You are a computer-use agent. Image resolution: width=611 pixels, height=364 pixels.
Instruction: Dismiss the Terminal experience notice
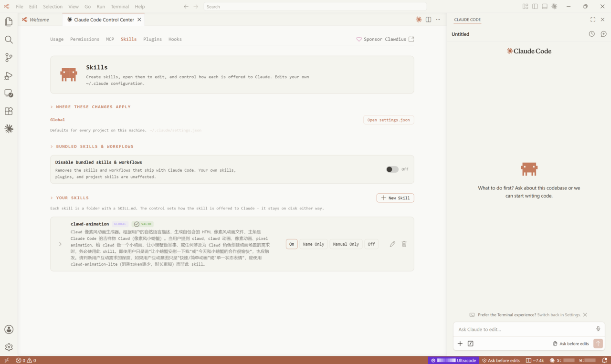click(585, 315)
